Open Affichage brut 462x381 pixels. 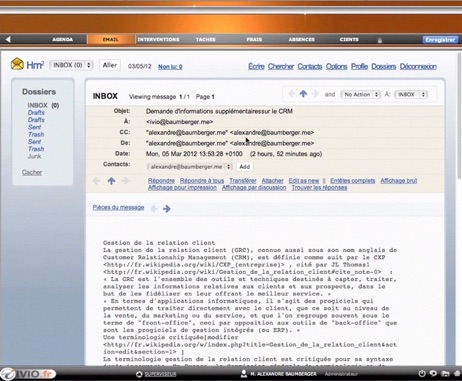[x=399, y=181]
